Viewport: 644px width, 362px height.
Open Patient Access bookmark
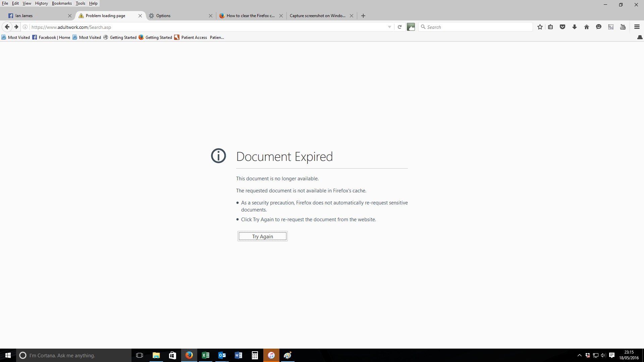click(x=191, y=38)
